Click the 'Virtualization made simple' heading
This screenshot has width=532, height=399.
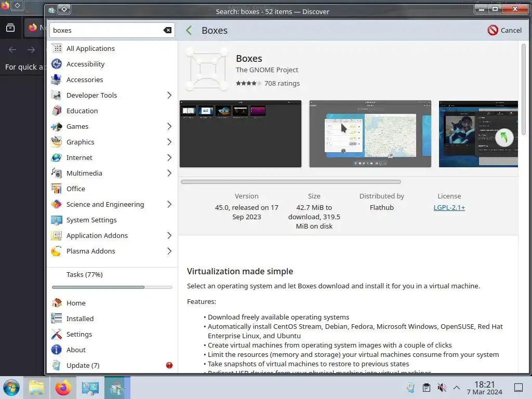[240, 271]
